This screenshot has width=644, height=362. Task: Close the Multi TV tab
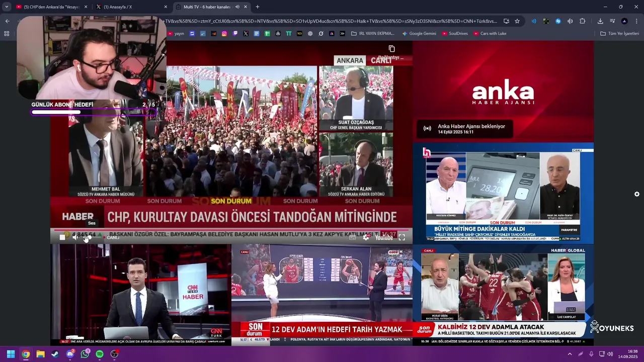click(x=246, y=7)
